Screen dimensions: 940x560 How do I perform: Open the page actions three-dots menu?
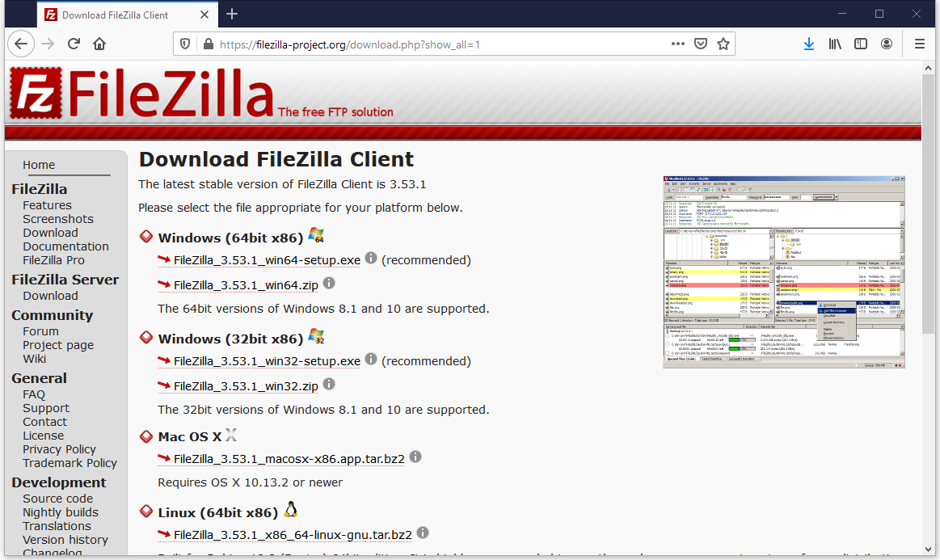click(x=677, y=44)
